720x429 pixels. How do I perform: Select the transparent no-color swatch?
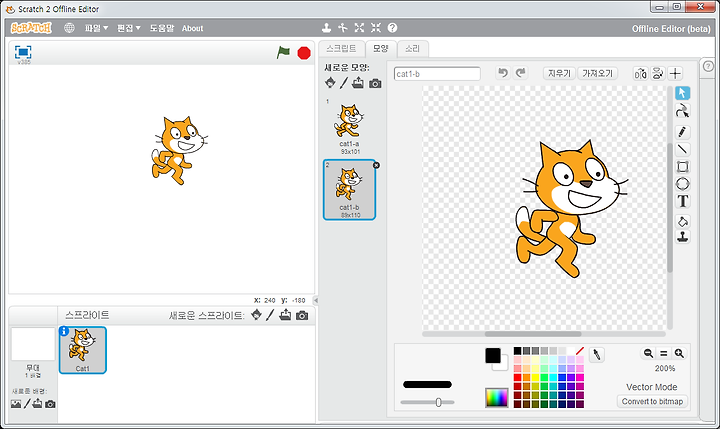tap(580, 350)
